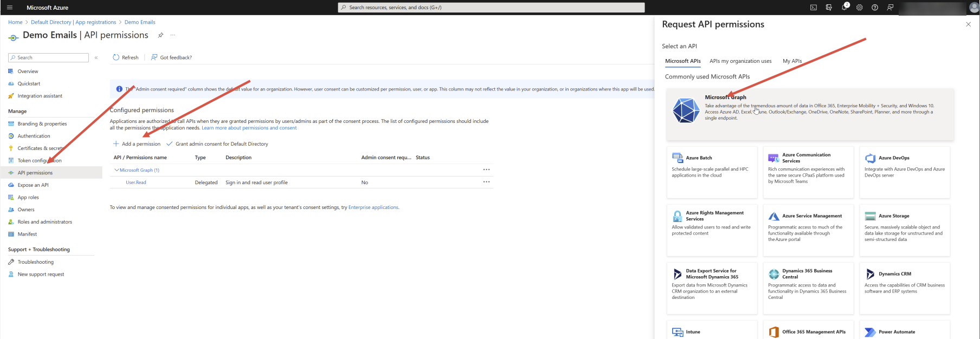Viewport: 980px width, 339px height.
Task: Click the account avatar in the top bar
Action: pyautogui.click(x=973, y=8)
